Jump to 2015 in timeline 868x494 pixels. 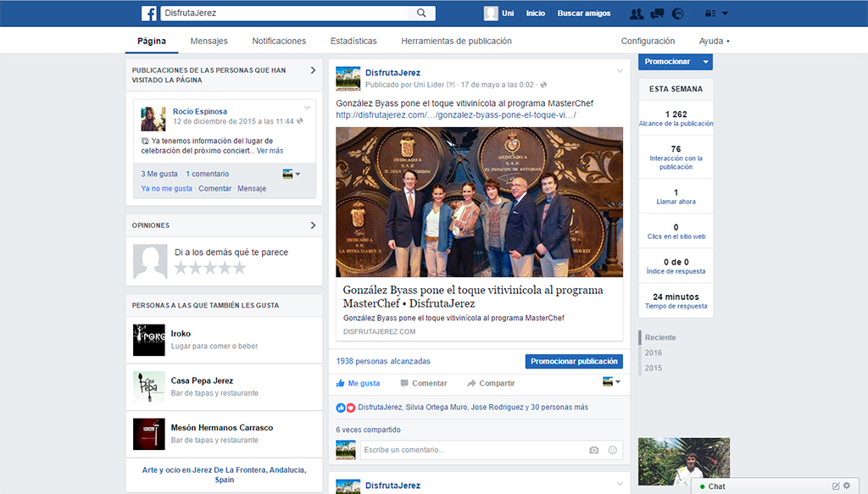pyautogui.click(x=654, y=368)
